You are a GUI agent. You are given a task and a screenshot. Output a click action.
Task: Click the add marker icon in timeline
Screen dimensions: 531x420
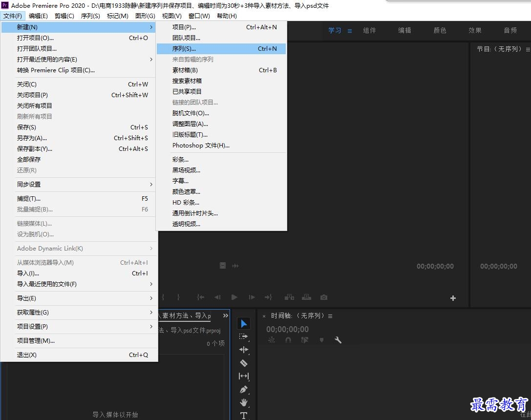(x=321, y=340)
